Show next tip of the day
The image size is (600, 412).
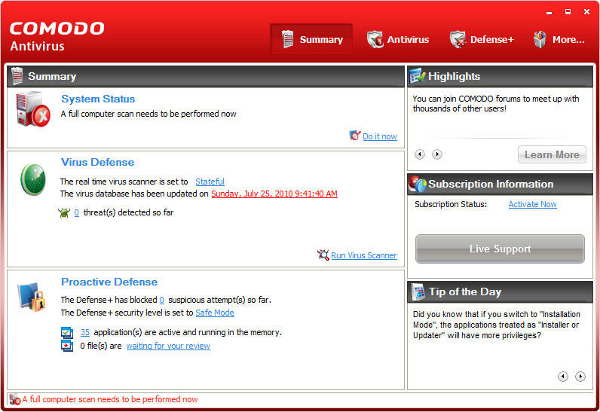(580, 376)
